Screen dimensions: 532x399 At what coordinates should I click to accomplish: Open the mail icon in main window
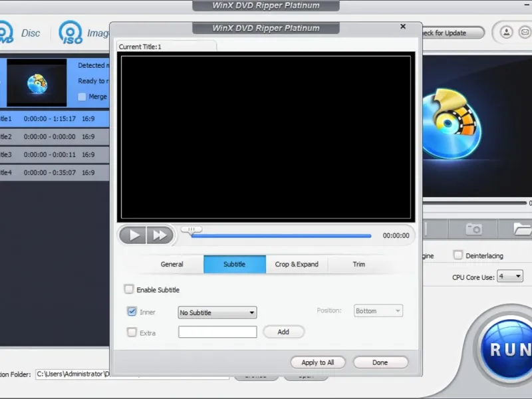[x=525, y=33]
